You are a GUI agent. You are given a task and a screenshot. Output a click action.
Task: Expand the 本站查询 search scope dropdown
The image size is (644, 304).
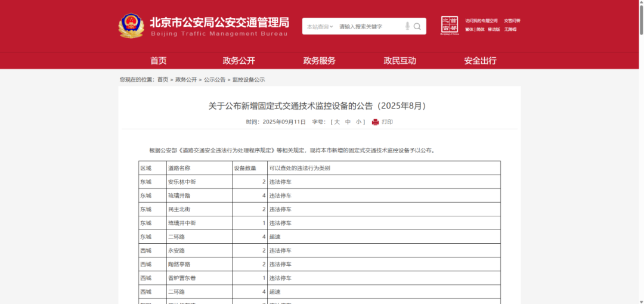click(x=320, y=26)
